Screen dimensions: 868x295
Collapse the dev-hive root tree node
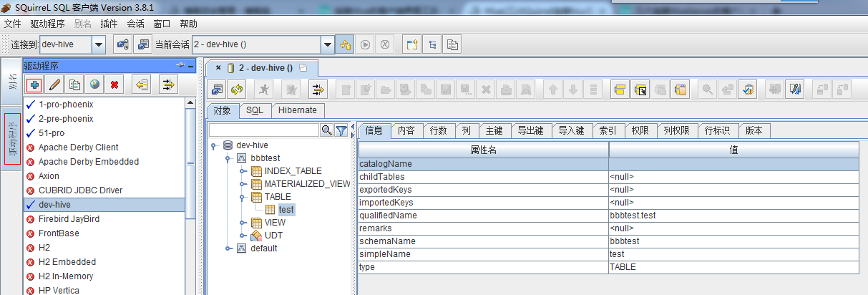pos(215,145)
